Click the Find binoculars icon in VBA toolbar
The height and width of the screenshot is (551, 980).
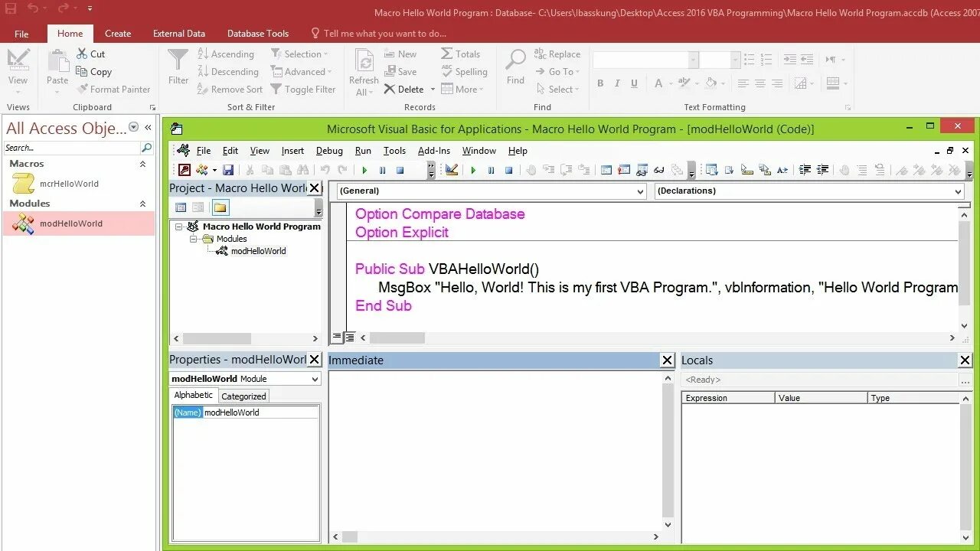302,170
